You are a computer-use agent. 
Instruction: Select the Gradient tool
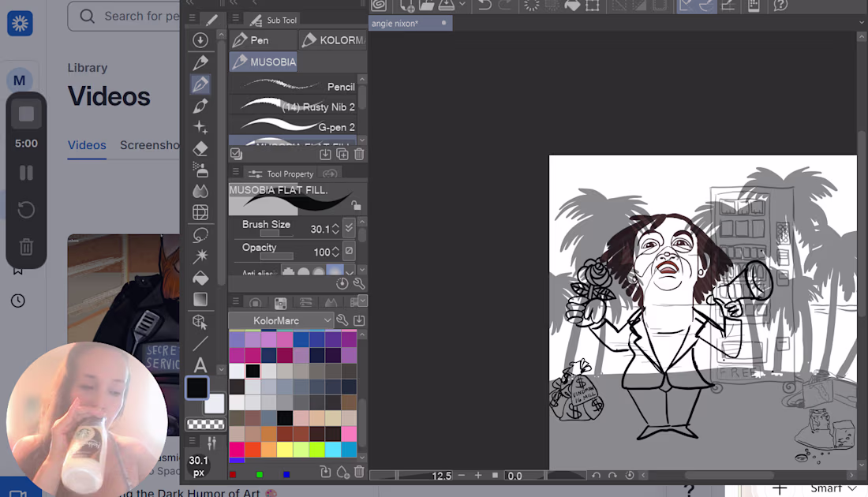200,300
